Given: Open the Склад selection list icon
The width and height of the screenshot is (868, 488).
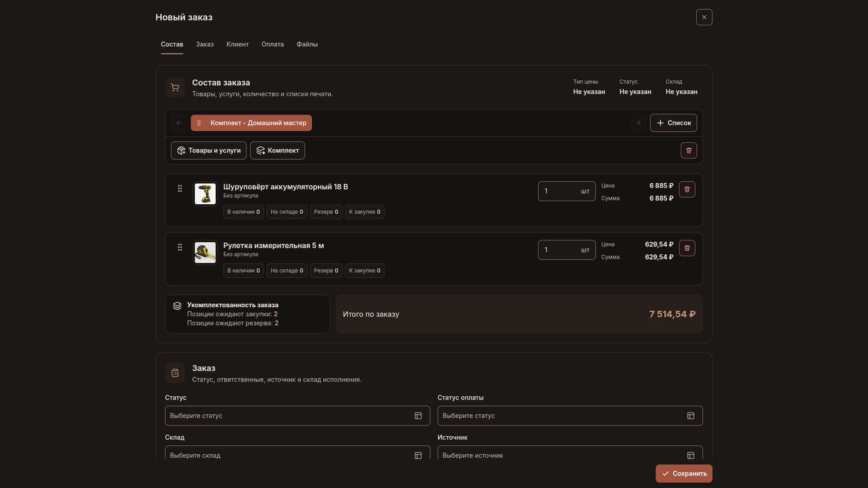Looking at the screenshot, I should tap(418, 455).
